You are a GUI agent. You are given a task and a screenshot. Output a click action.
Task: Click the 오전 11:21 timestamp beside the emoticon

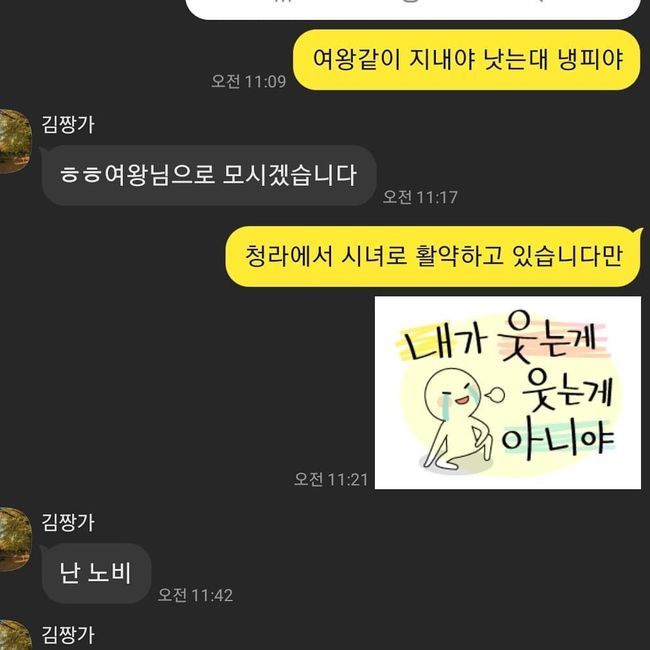point(331,479)
